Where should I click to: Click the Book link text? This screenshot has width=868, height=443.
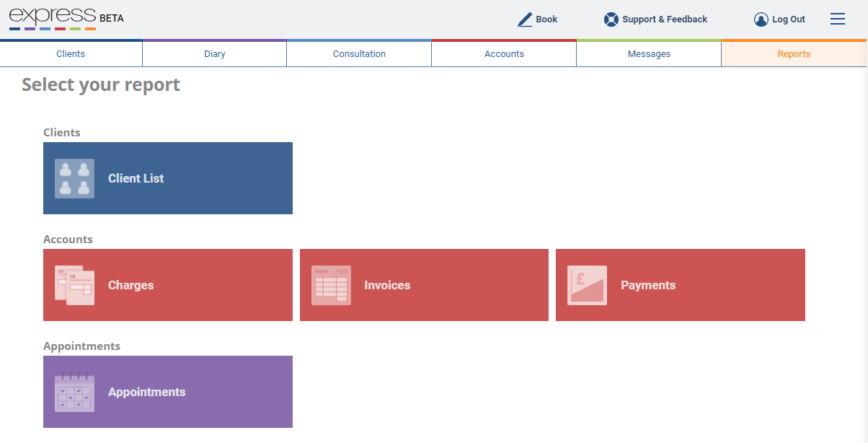click(546, 19)
